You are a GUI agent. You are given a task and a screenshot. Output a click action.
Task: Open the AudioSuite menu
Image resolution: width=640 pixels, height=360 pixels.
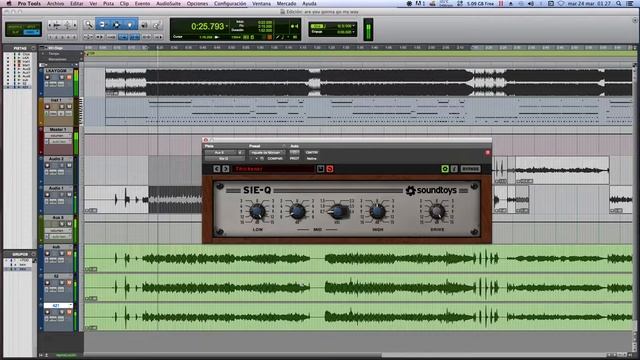point(169,3)
